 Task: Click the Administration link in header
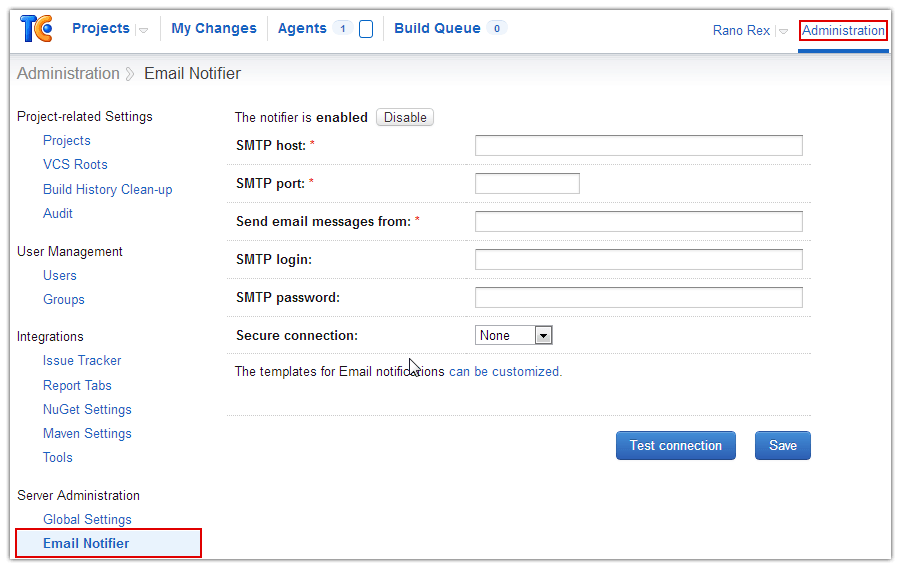(843, 30)
